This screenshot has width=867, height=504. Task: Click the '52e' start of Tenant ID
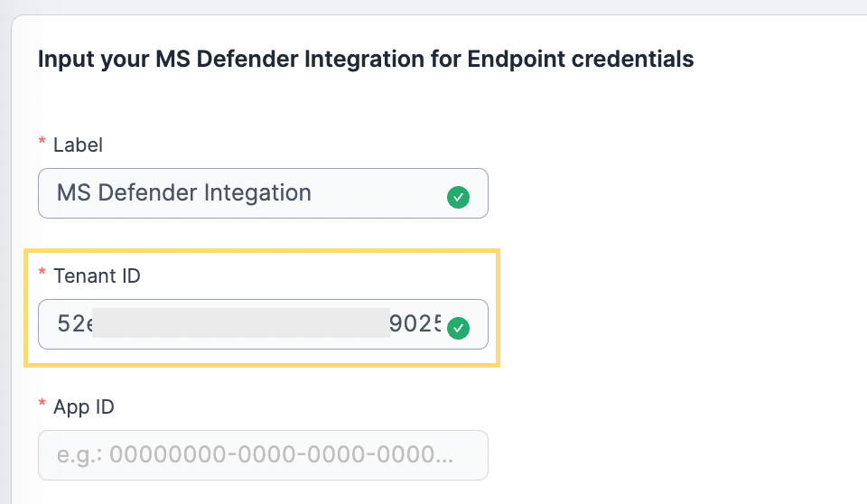point(75,323)
